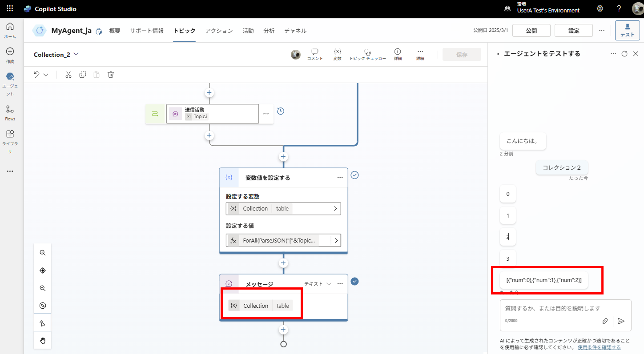
Task: Run the トピックチェッカー
Action: point(367,53)
